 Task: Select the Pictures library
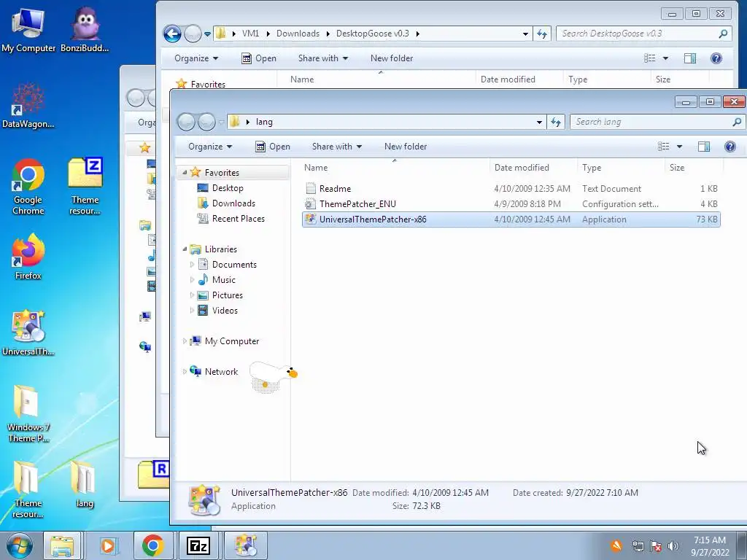coord(220,295)
